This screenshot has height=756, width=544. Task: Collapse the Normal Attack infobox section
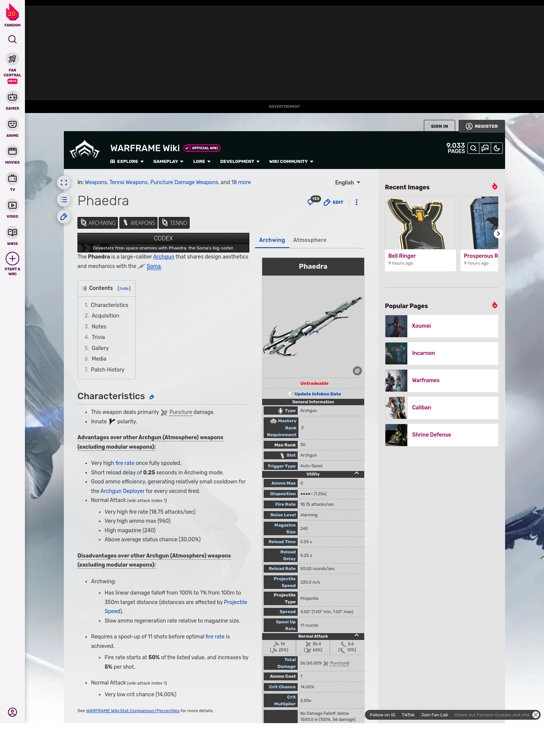(356, 635)
